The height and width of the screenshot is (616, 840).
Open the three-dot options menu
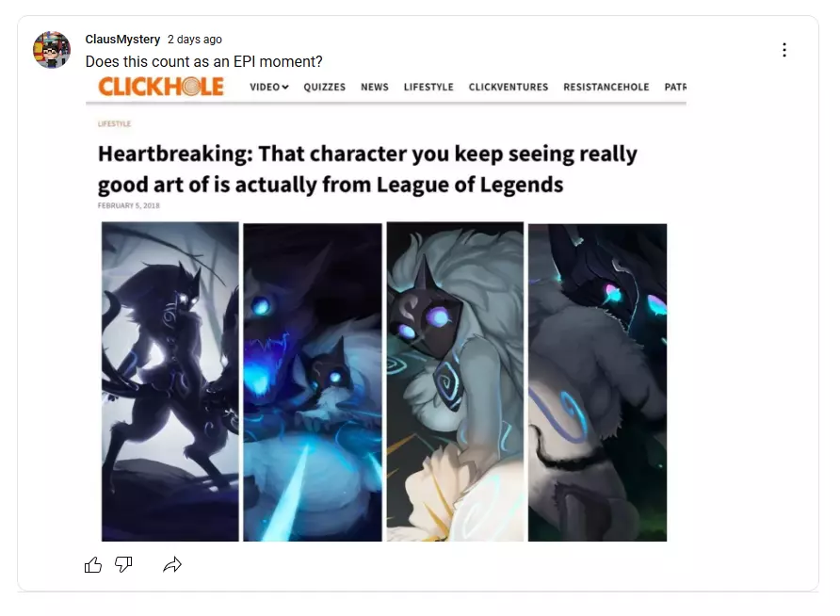[x=784, y=50]
